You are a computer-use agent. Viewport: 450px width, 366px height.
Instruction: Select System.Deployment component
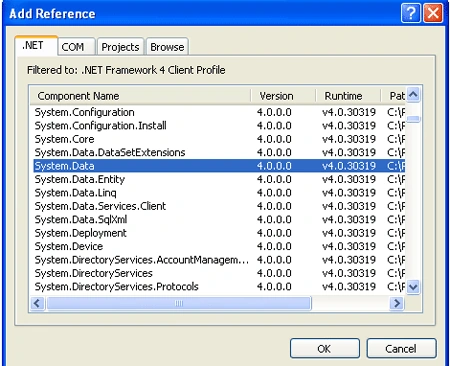[x=219, y=233]
